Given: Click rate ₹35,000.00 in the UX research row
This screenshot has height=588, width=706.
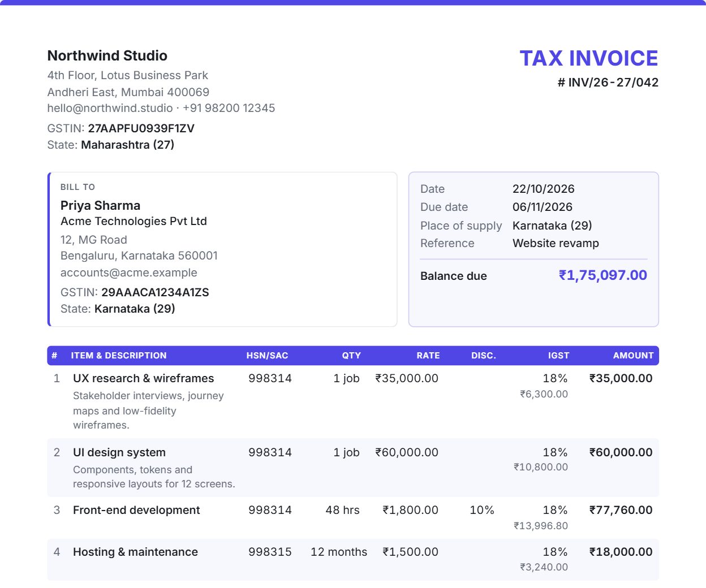Looking at the screenshot, I should 407,378.
